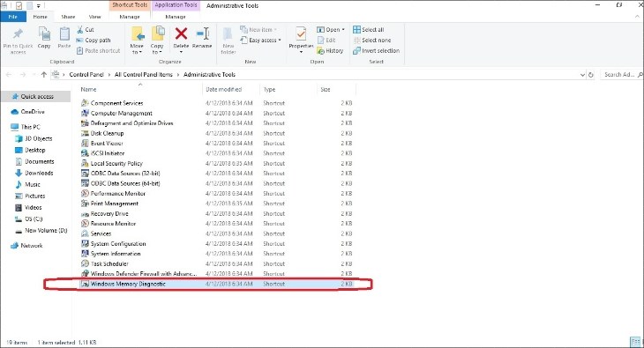Click the Copy ribbon icon
Image resolution: width=644 pixels, height=348 pixels.
44,33
